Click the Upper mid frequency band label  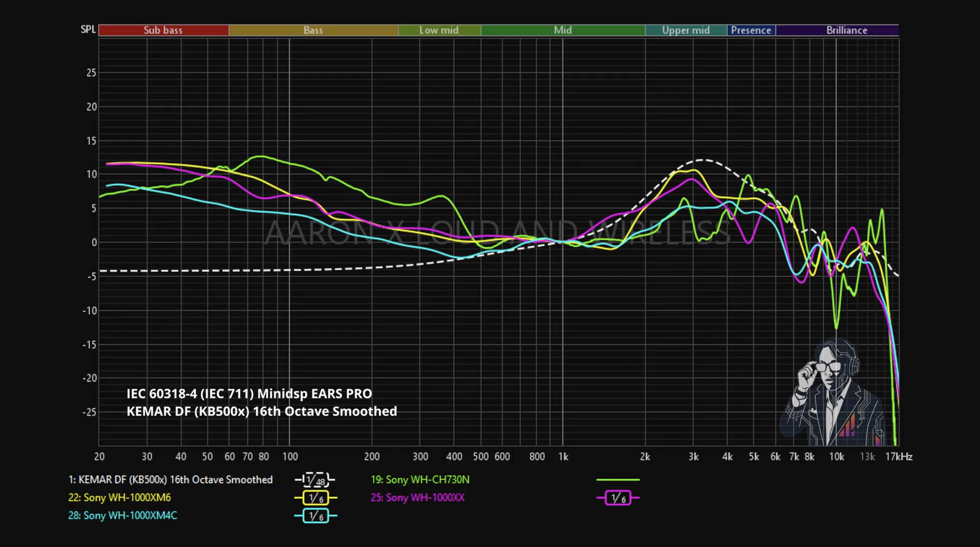coord(686,30)
